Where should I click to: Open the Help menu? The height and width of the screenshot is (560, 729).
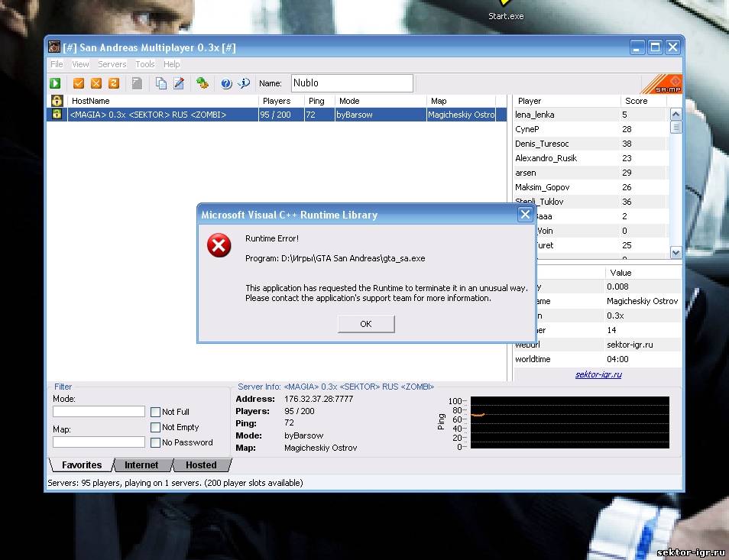[x=172, y=64]
